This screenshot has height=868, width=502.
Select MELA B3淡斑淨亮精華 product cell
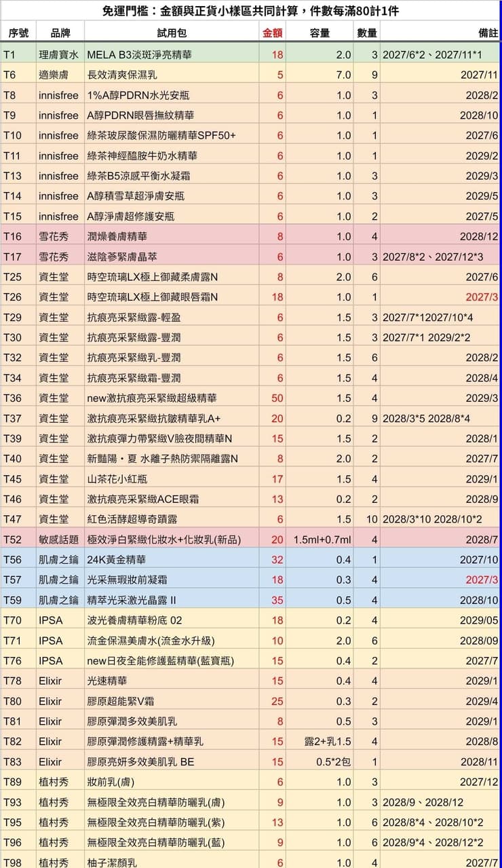[x=172, y=54]
